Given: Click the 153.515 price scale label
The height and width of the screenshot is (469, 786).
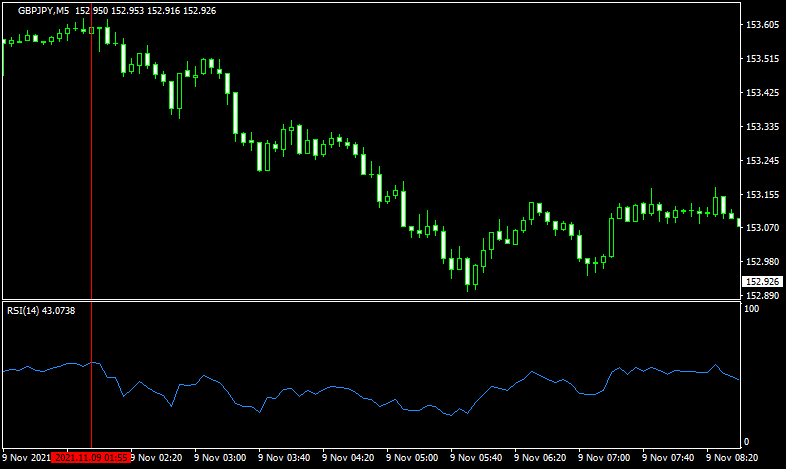Looking at the screenshot, I should point(762,59).
